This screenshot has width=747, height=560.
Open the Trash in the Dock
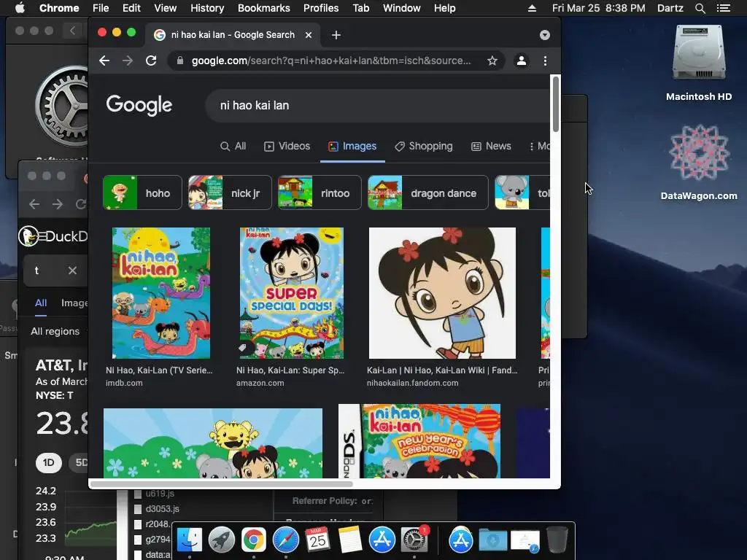(557, 540)
